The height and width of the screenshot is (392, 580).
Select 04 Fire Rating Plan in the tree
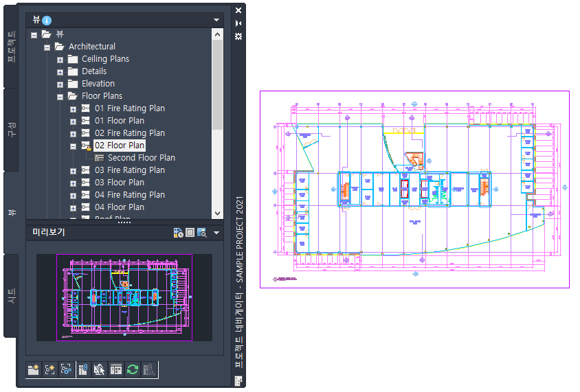(x=129, y=195)
